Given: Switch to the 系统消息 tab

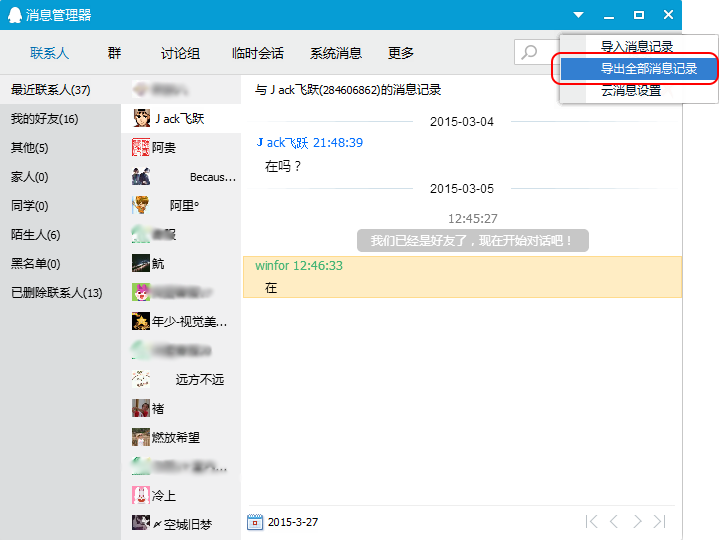Looking at the screenshot, I should (336, 53).
